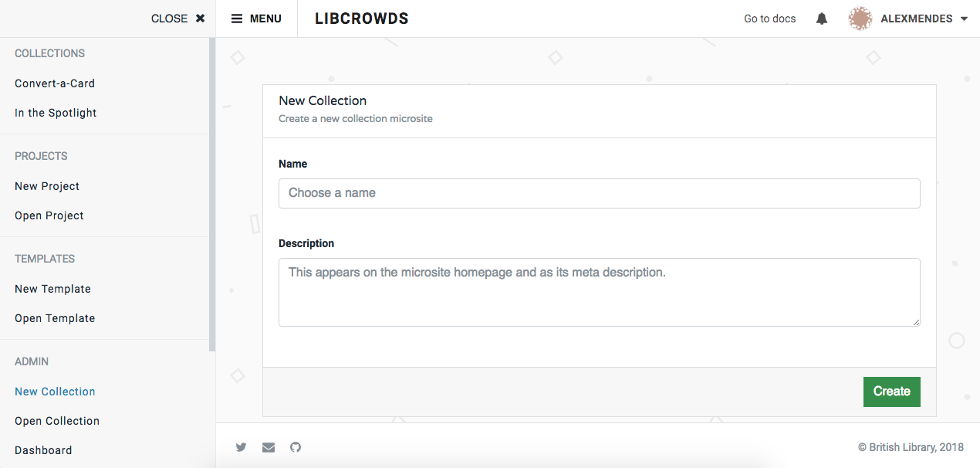Click the Choose a name input field
The image size is (980, 468).
[599, 193]
